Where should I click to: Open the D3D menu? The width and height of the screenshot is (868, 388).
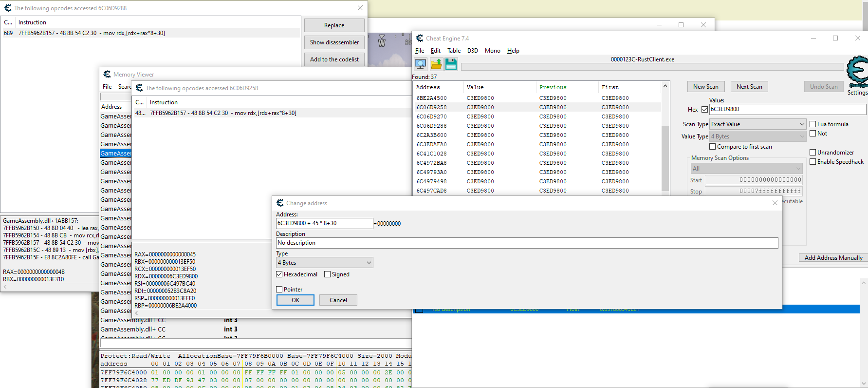473,51
